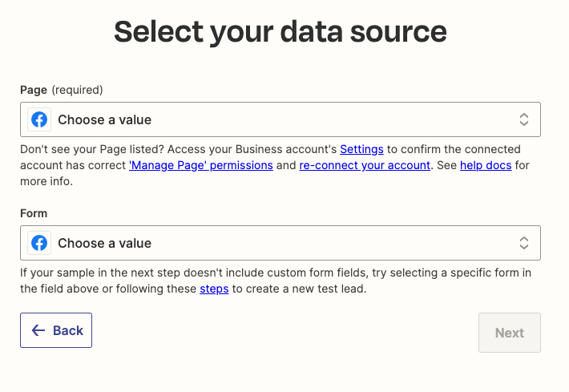Click the Page help text about Business account
The image size is (569, 392).
[176, 150]
